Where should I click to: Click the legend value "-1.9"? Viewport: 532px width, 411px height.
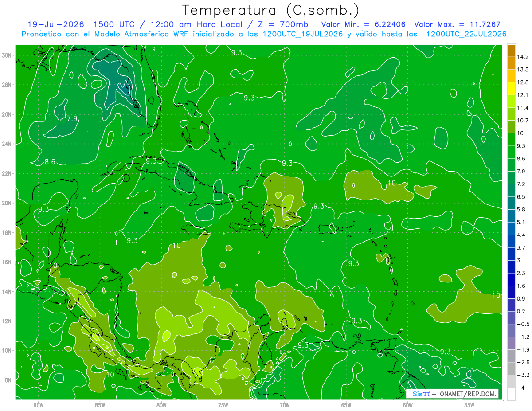[523, 349]
